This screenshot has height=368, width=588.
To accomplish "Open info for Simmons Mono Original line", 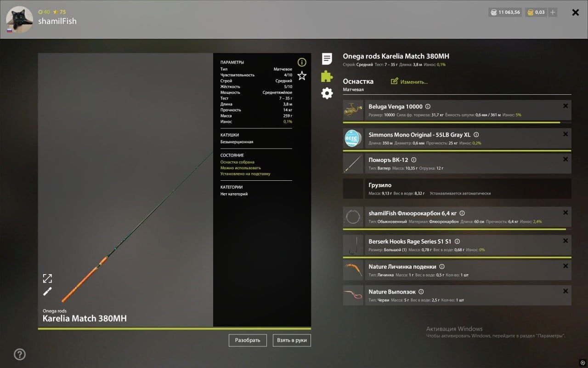I will [476, 135].
